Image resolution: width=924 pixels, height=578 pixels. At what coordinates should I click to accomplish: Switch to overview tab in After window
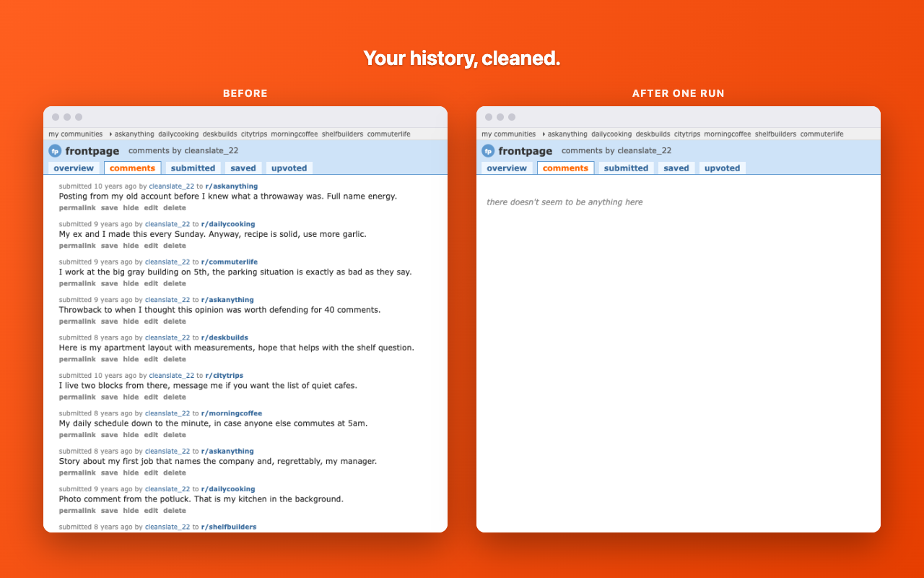[x=507, y=168]
